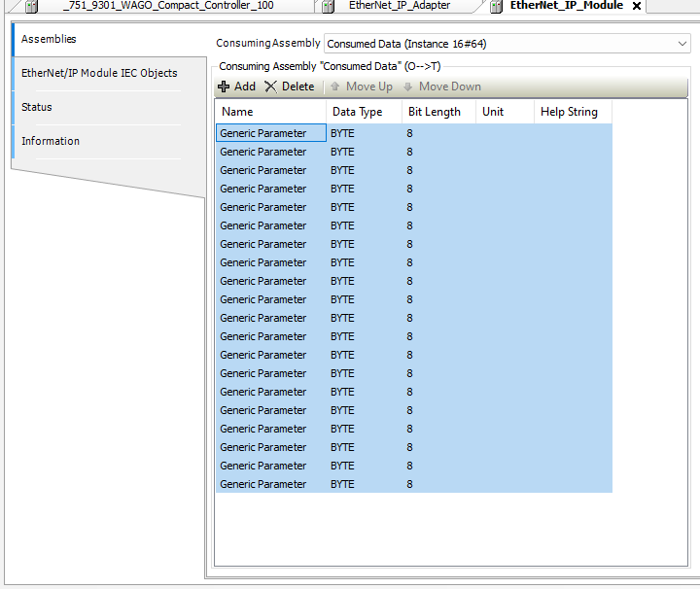
Task: Click Help String cell of first row
Action: [574, 133]
